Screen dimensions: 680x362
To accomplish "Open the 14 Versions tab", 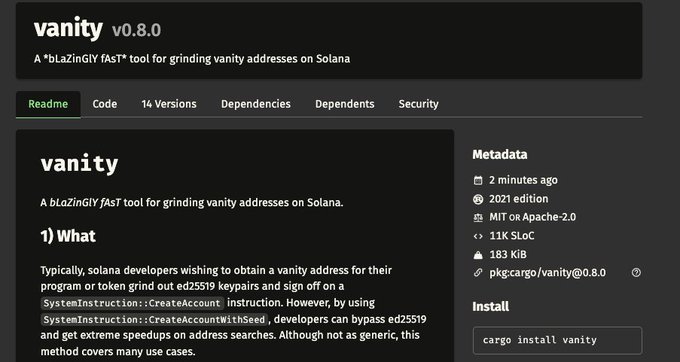I will [169, 104].
